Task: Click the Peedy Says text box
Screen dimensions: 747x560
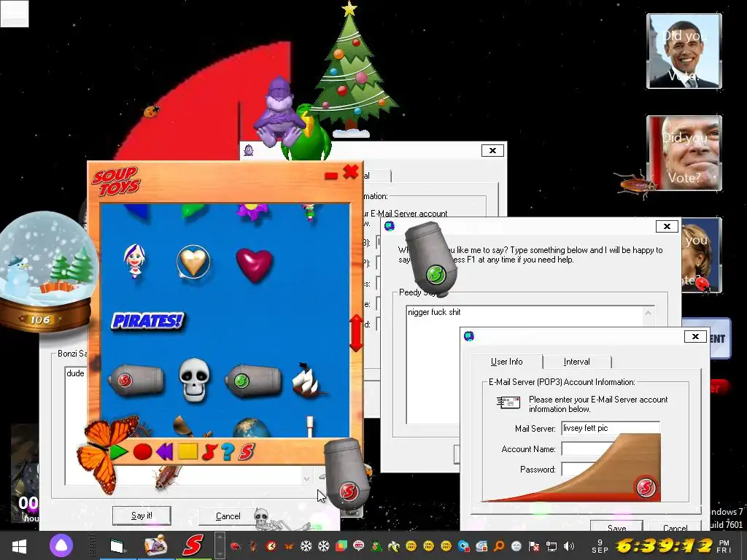Action: (530, 365)
